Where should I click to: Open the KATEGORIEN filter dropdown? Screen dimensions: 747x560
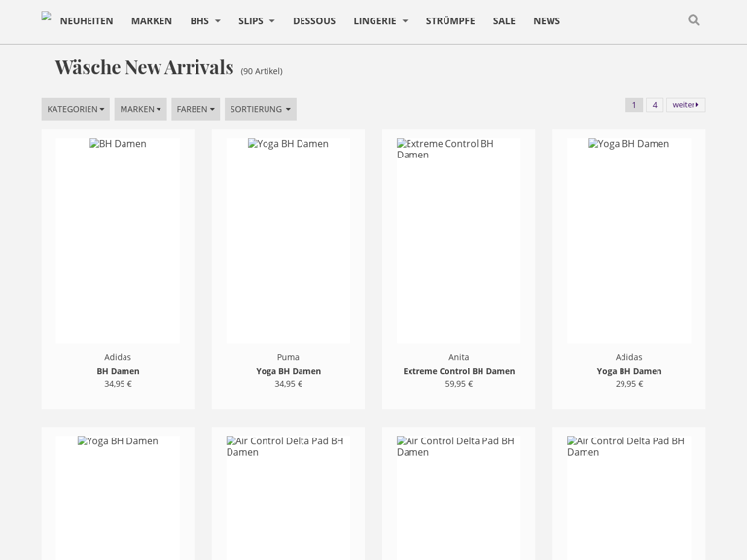pos(75,109)
